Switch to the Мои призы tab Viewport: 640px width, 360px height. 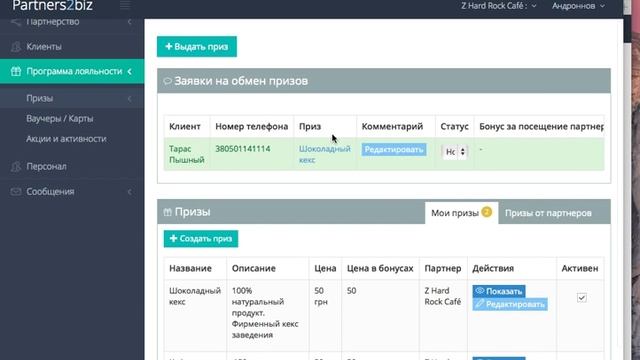(461, 213)
